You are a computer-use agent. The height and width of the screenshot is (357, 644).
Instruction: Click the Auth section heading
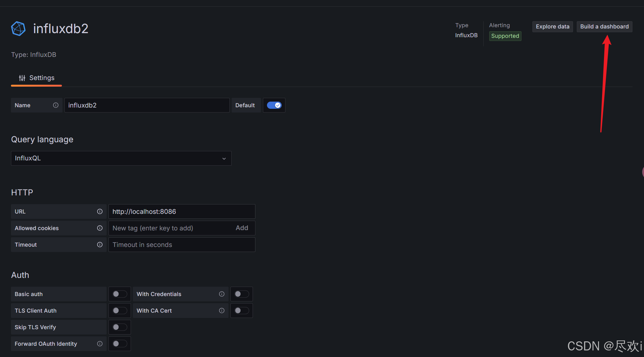[x=20, y=275]
